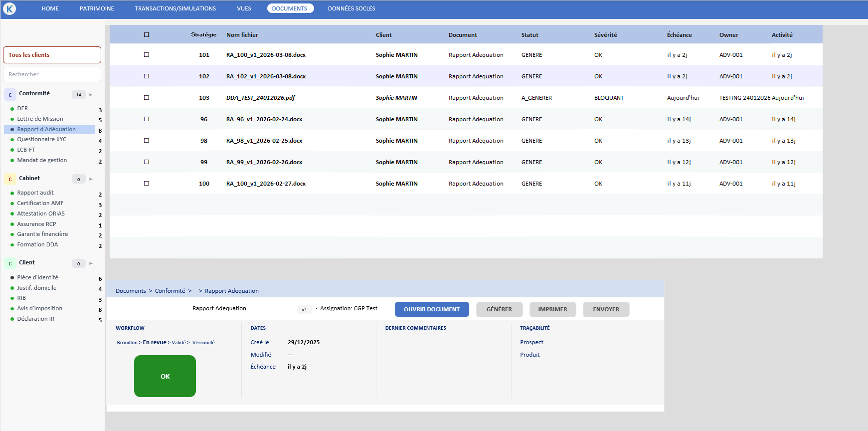Click the Conformité section C icon
This screenshot has width=868, height=431.
pyautogui.click(x=10, y=95)
